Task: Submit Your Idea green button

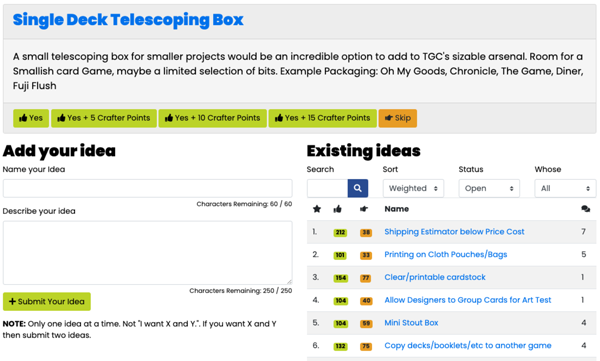Action: (47, 302)
